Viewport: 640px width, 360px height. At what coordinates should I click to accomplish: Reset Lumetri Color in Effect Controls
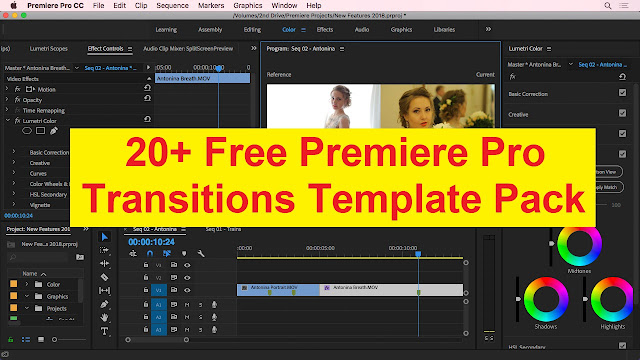pos(147,119)
